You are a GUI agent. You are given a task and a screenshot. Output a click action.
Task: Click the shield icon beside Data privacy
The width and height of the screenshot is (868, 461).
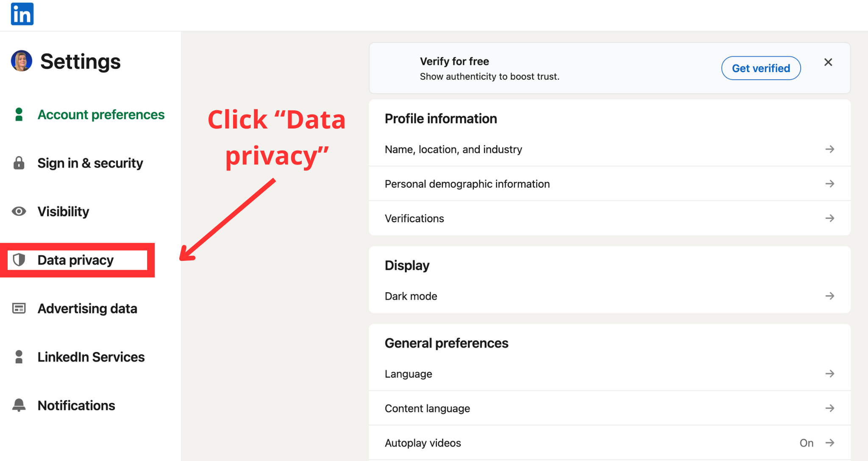pos(19,260)
